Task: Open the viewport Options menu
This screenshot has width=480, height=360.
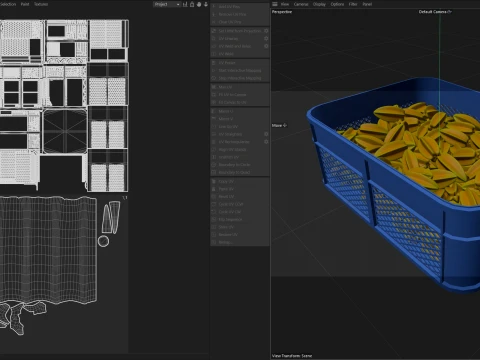Action: point(337,4)
